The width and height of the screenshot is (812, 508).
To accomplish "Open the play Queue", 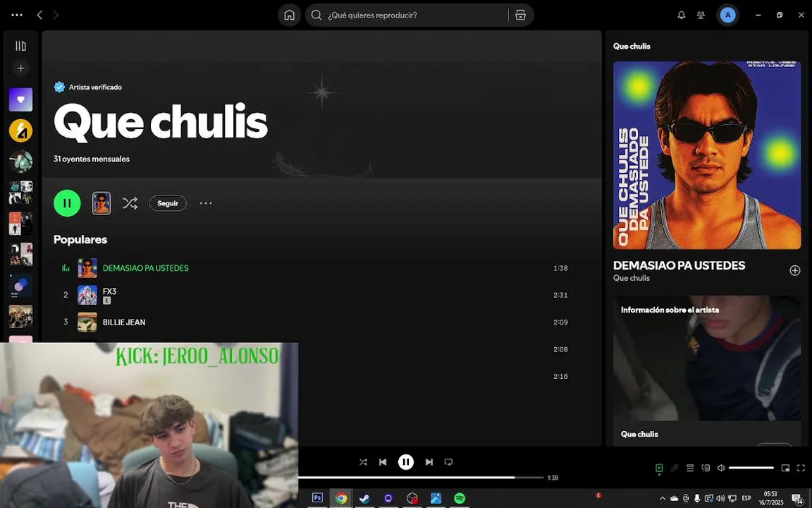I will [690, 468].
